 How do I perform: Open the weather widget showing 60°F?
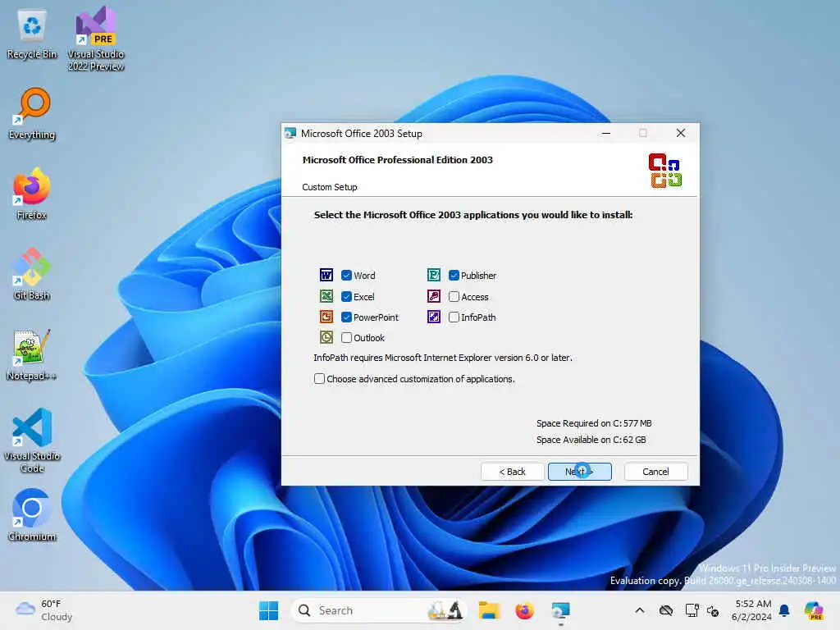[44, 610]
